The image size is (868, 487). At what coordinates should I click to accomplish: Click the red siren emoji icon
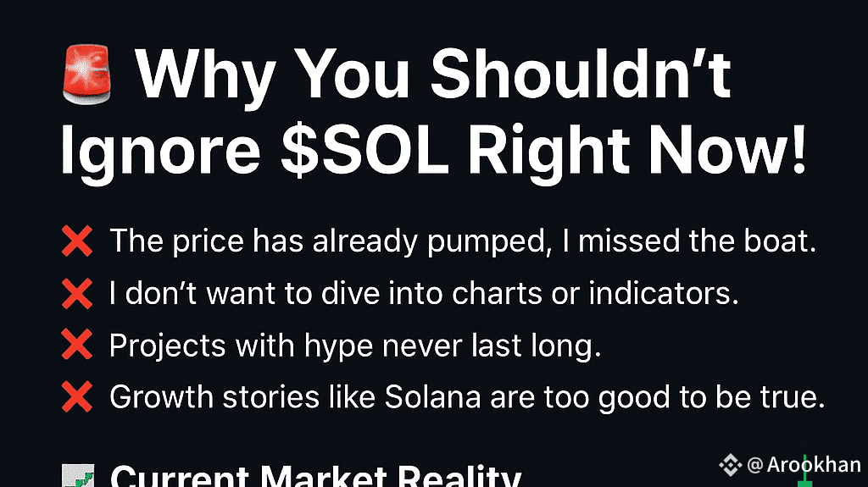tap(87, 75)
